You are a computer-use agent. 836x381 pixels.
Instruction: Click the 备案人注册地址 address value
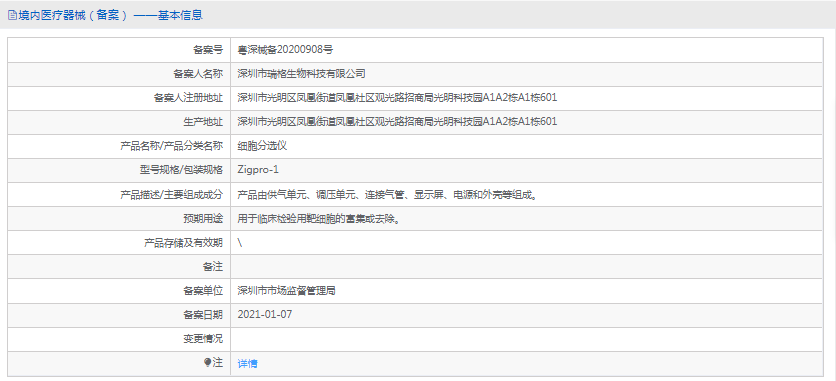pos(397,98)
